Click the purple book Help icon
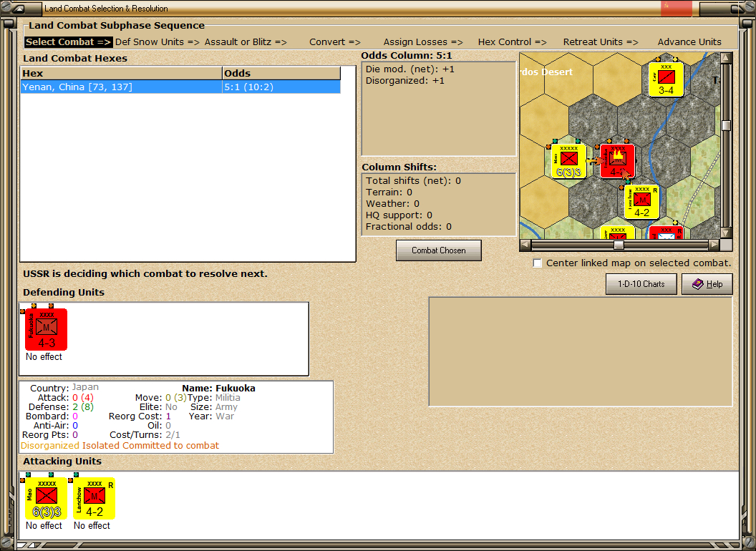Viewport: 756px width, 551px height. pyautogui.click(x=698, y=284)
